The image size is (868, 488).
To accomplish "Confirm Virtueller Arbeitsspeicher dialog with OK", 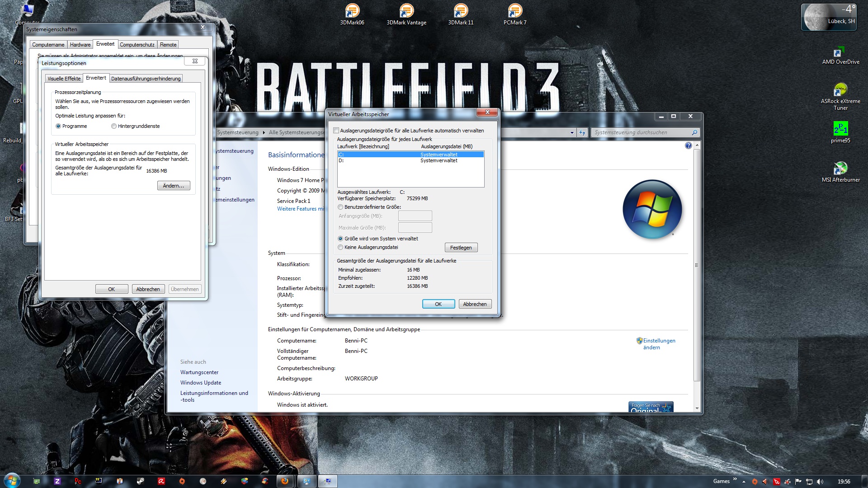I will pyautogui.click(x=439, y=304).
